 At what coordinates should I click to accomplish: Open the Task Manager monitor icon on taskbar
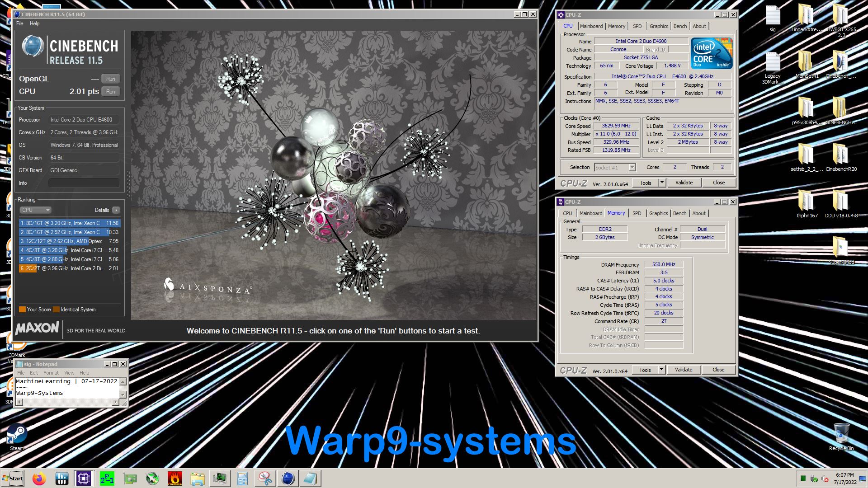click(220, 479)
